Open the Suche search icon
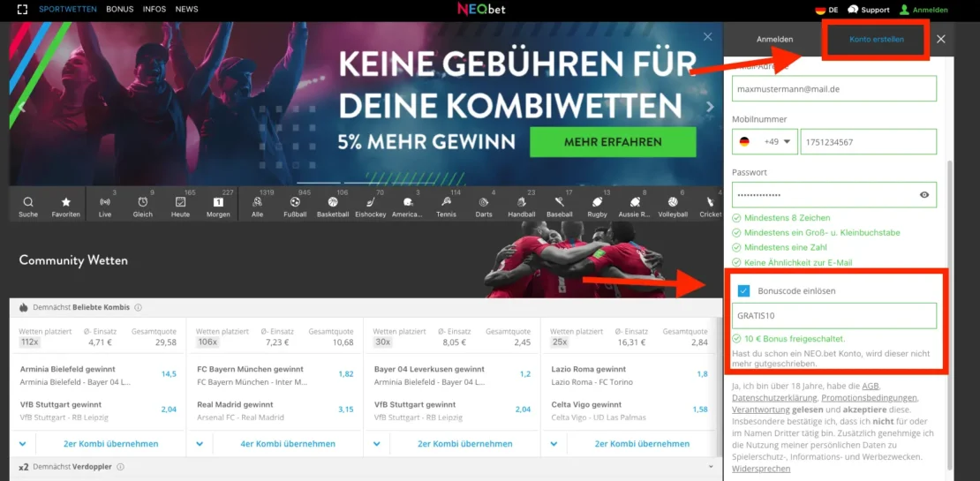980x481 pixels. coord(28,202)
